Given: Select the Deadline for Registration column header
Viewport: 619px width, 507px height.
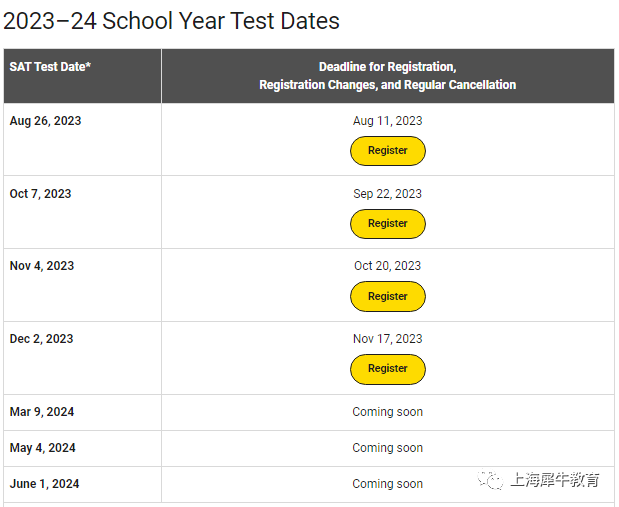Looking at the screenshot, I should click(388, 76).
